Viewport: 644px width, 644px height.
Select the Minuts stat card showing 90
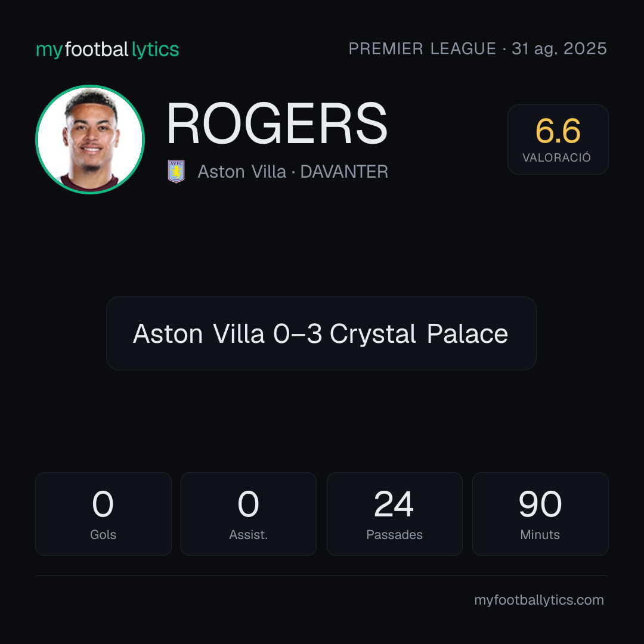click(x=540, y=514)
